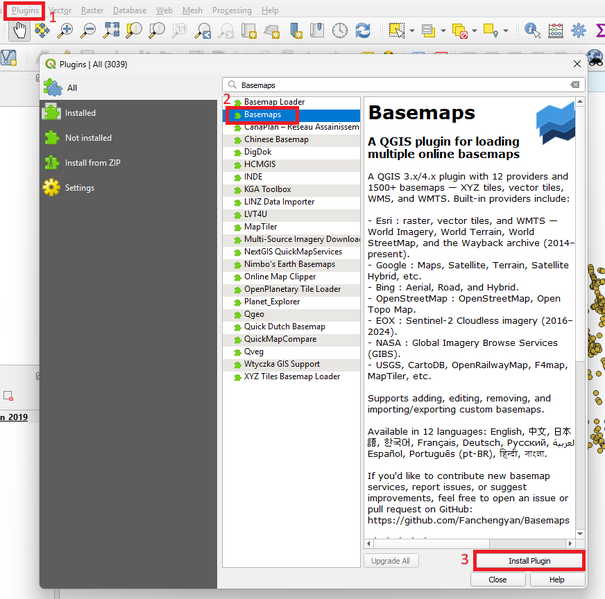Switch to Not installed plugins tab
This screenshot has width=605, height=599.
click(x=128, y=138)
